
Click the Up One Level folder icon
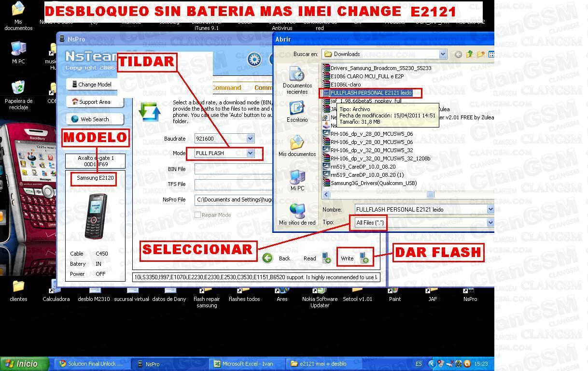(x=469, y=54)
